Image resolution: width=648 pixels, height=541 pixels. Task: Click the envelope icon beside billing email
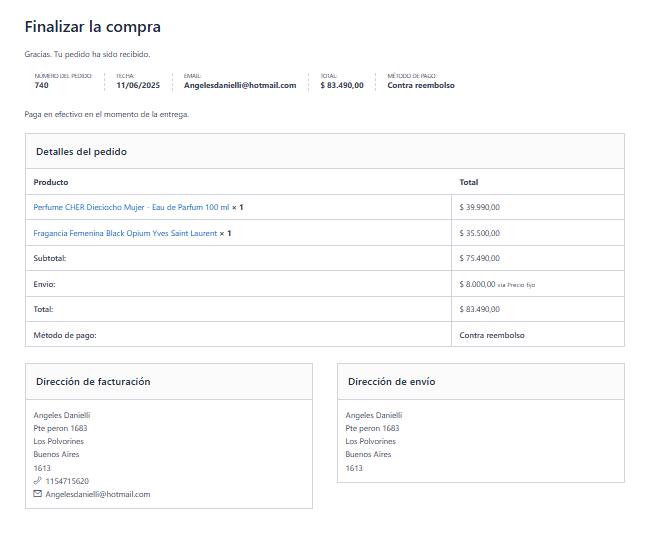pos(38,494)
